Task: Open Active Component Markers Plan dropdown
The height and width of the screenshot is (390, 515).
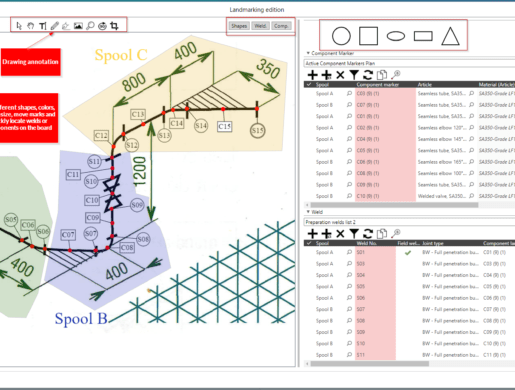Action: click(409, 63)
